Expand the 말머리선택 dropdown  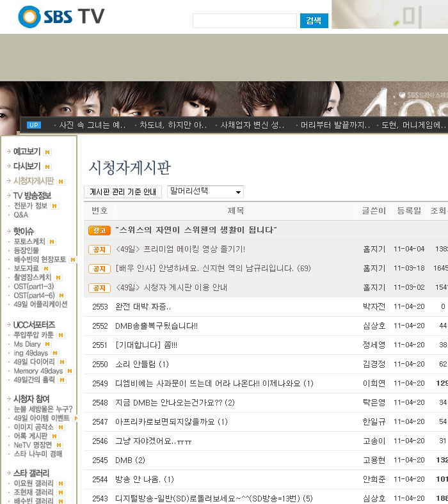[x=205, y=192]
